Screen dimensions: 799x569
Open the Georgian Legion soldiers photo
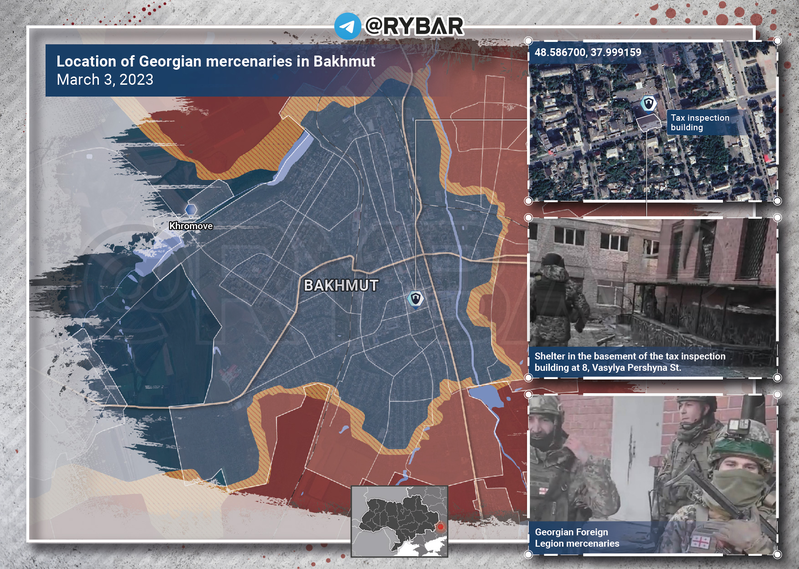point(652,474)
